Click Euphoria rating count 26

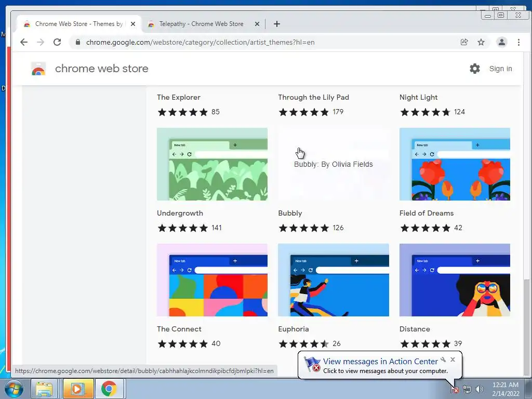tap(337, 343)
